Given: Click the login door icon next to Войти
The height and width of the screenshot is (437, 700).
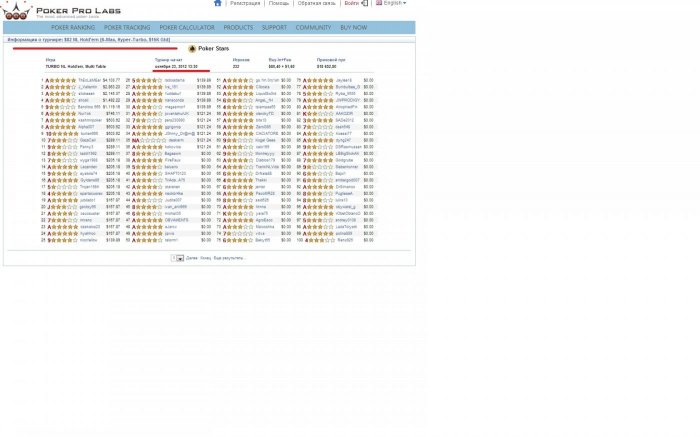Looking at the screenshot, I should coord(365,3).
